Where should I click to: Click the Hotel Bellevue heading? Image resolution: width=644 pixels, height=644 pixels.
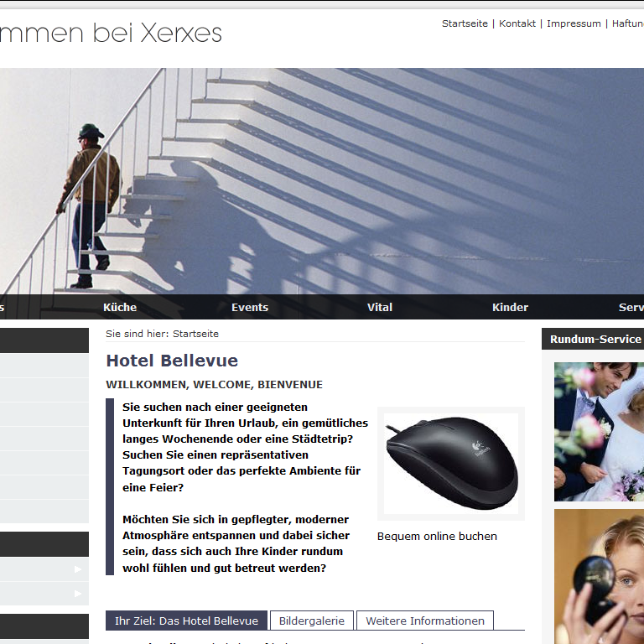coord(172,361)
